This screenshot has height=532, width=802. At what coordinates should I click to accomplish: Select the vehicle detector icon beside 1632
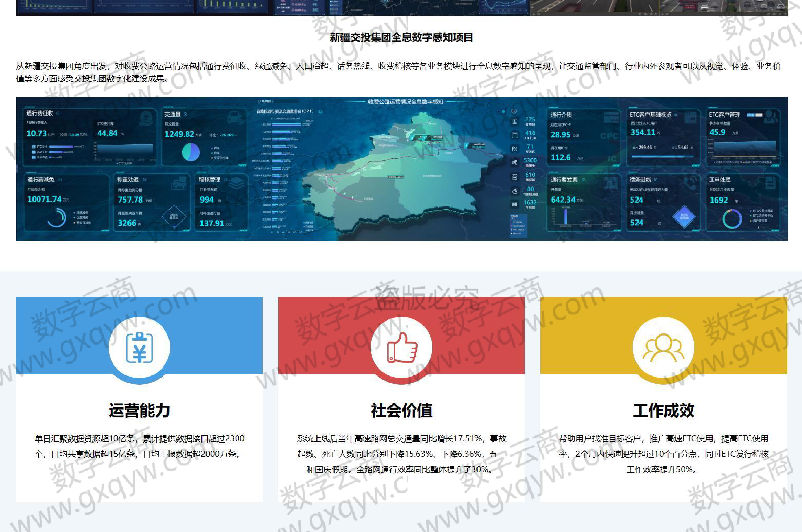click(x=514, y=204)
